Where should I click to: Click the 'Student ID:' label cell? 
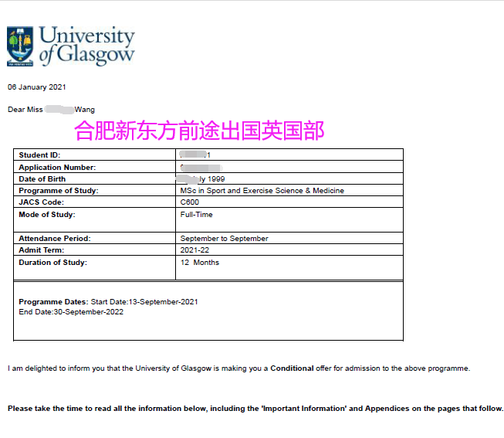(x=94, y=154)
